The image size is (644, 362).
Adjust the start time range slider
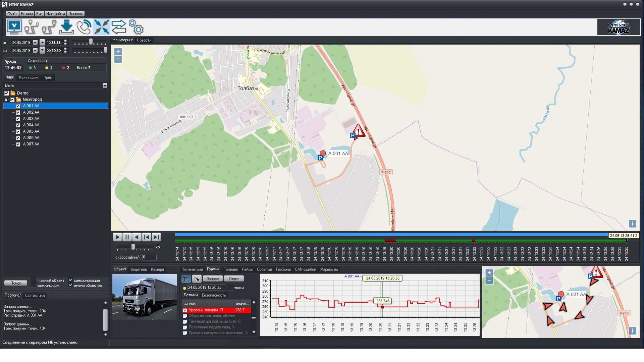(91, 42)
